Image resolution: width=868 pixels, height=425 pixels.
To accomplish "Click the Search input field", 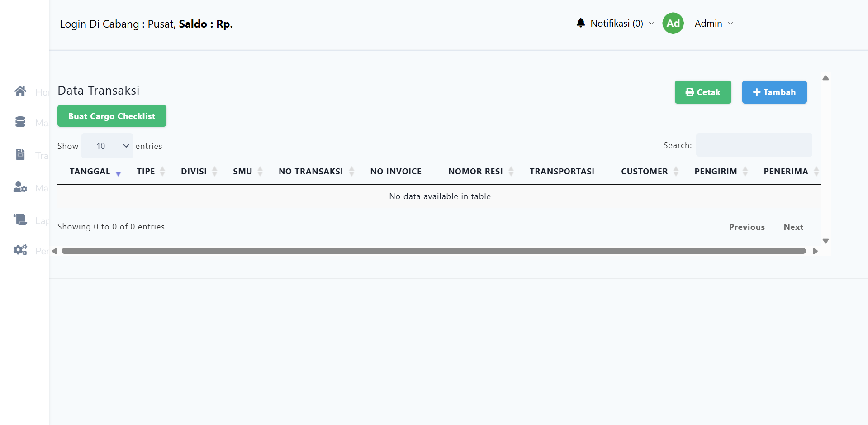I will coord(754,145).
